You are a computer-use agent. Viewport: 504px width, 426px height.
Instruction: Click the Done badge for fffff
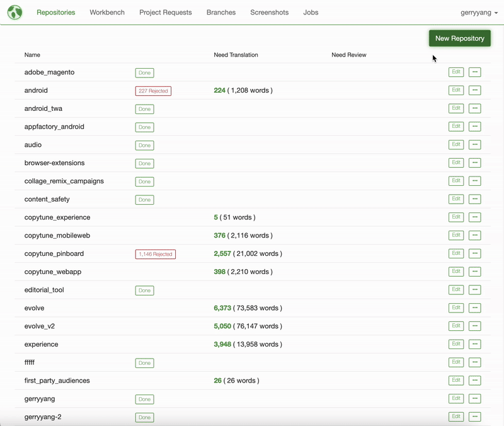[144, 363]
